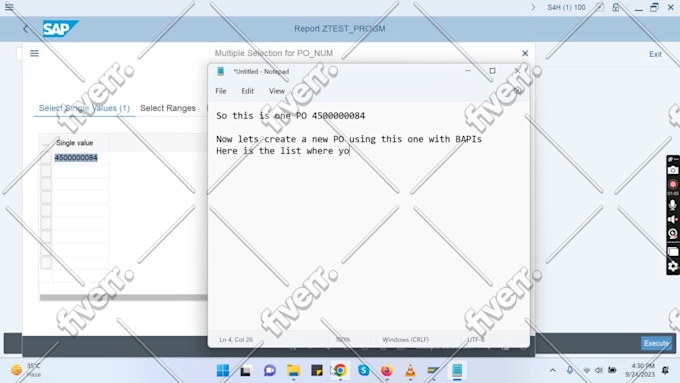The height and width of the screenshot is (383, 680).
Task: Open Skype from taskbar
Action: click(363, 370)
